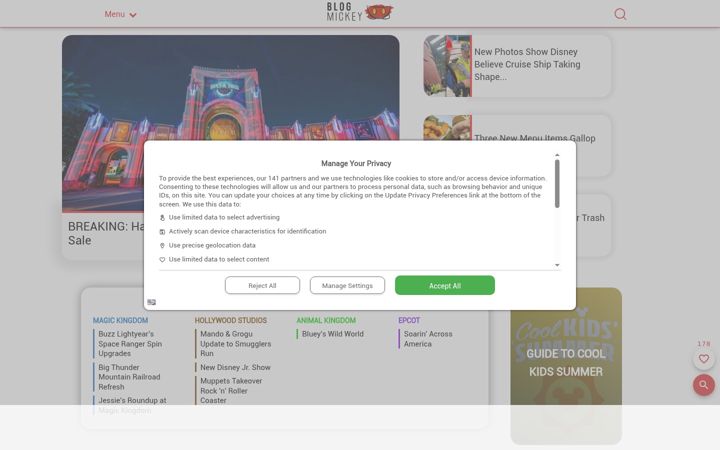Click 'Use precise geolocation data' text
This screenshot has height=450, width=720.
[212, 245]
